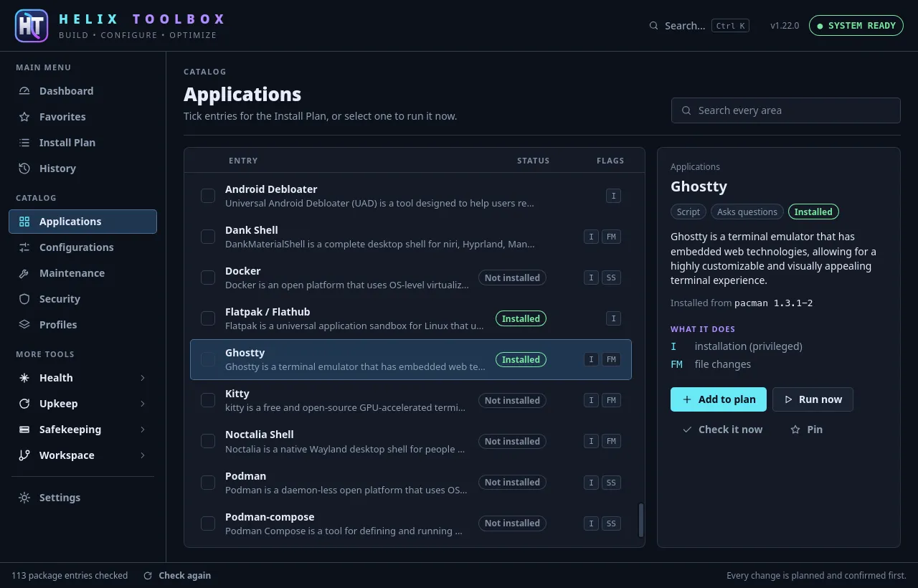The height and width of the screenshot is (588, 918).
Task: Click the Run now button
Action: (813, 399)
